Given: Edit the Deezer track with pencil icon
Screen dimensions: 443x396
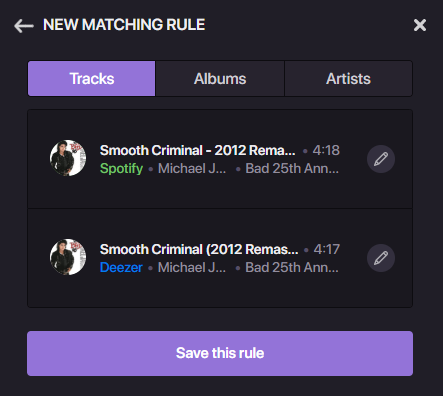Looking at the screenshot, I should point(381,258).
